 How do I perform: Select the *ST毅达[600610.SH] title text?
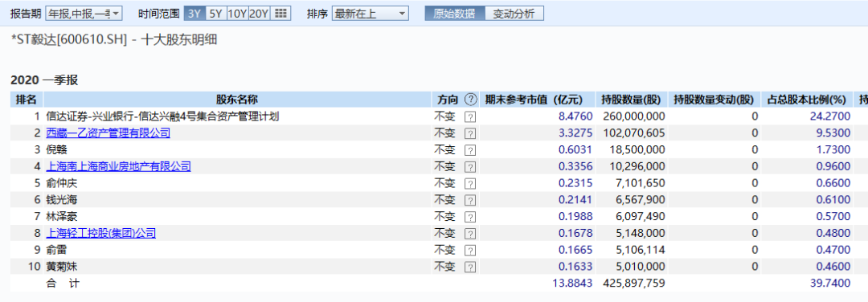tap(69, 40)
